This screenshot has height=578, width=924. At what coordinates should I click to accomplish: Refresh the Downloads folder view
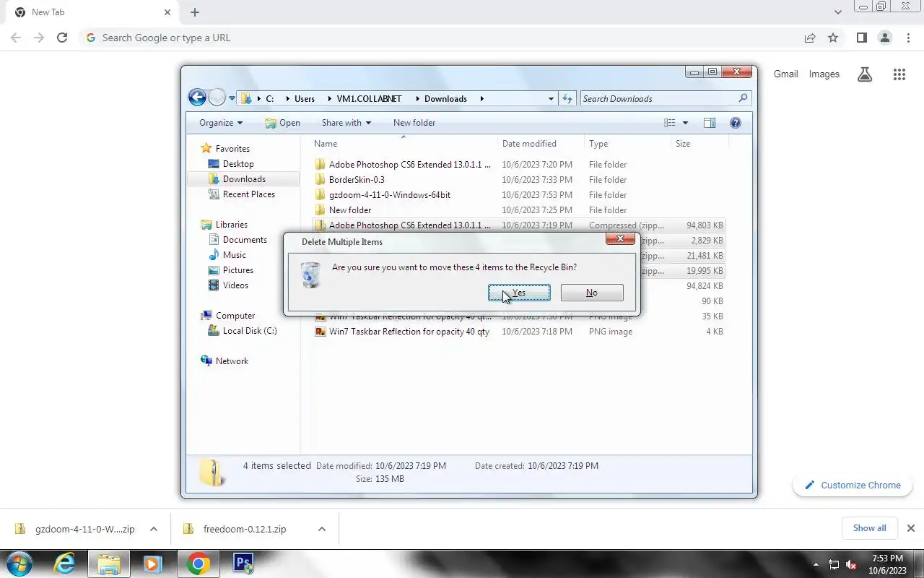[x=567, y=98]
